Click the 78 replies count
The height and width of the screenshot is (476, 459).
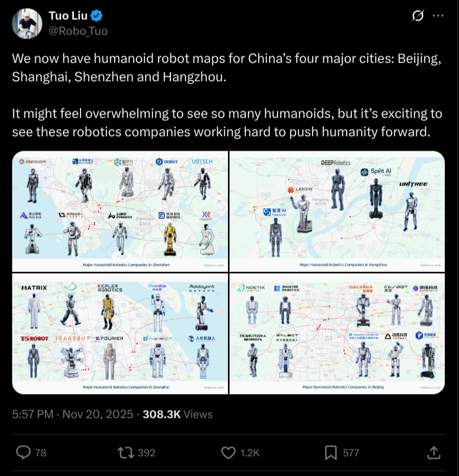tap(41, 453)
